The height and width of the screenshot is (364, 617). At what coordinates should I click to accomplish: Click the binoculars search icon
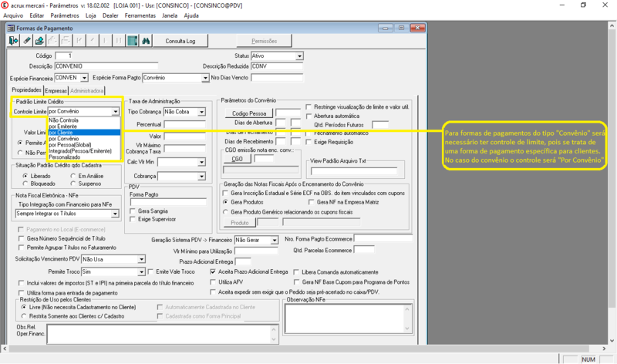(144, 40)
